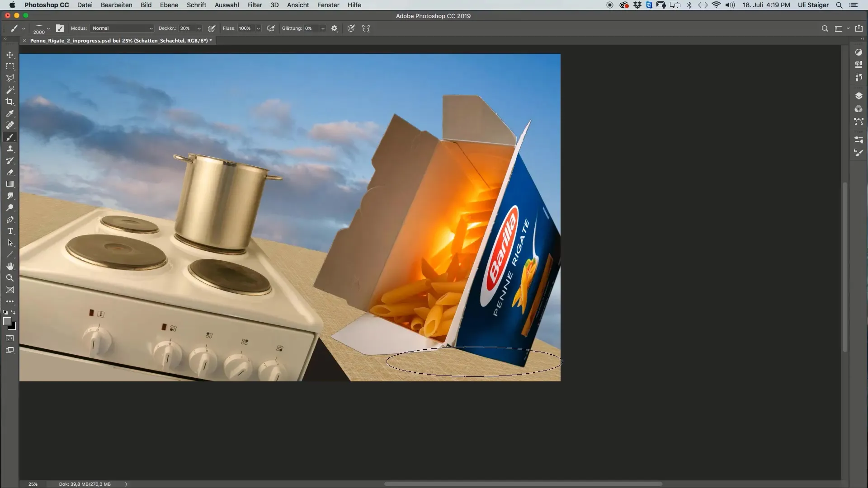Open the Bearbeiten menu
This screenshot has height=488, width=868.
pos(116,5)
